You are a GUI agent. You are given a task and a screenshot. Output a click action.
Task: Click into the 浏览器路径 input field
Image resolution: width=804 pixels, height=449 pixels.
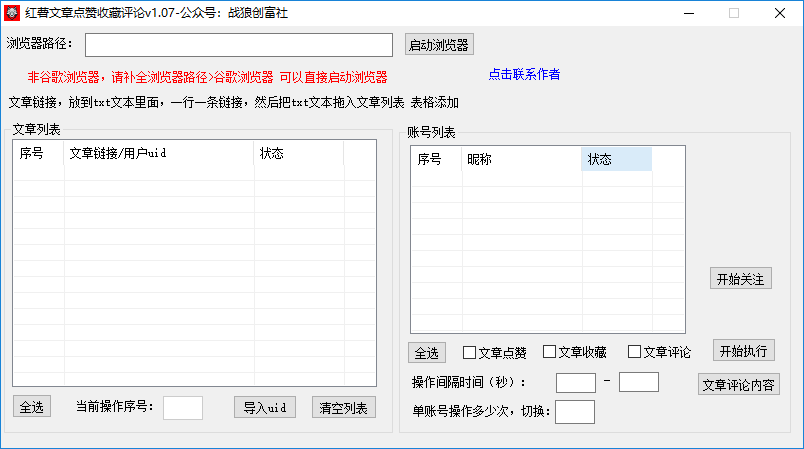[238, 45]
